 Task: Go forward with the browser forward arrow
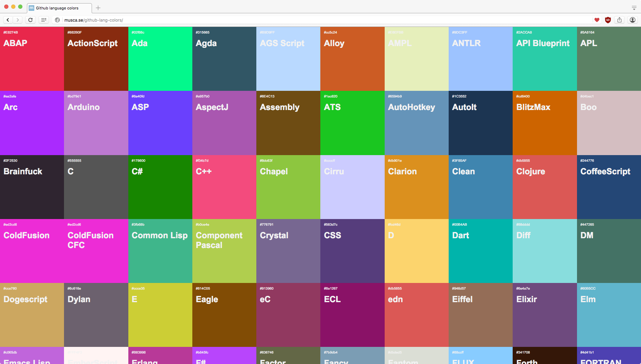17,20
